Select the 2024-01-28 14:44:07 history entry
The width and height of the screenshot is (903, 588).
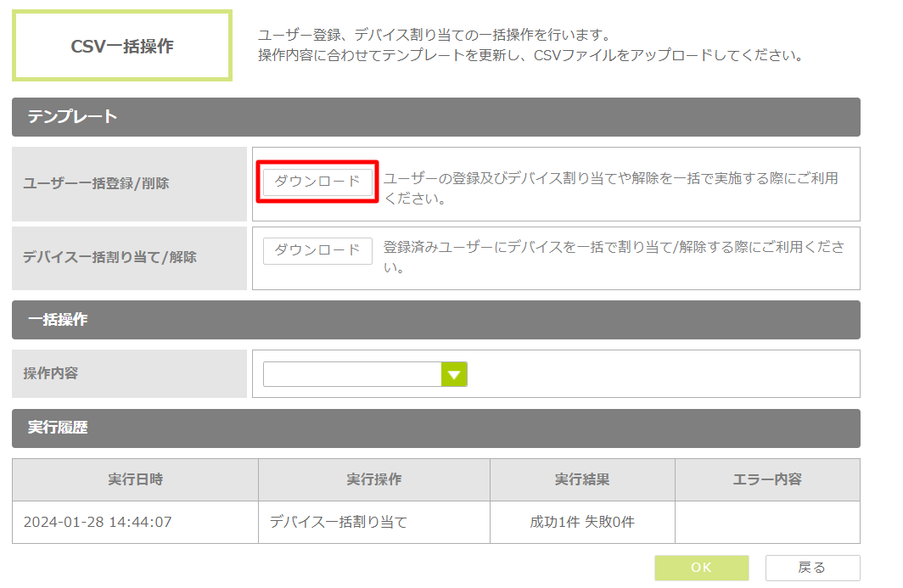tap(98, 522)
